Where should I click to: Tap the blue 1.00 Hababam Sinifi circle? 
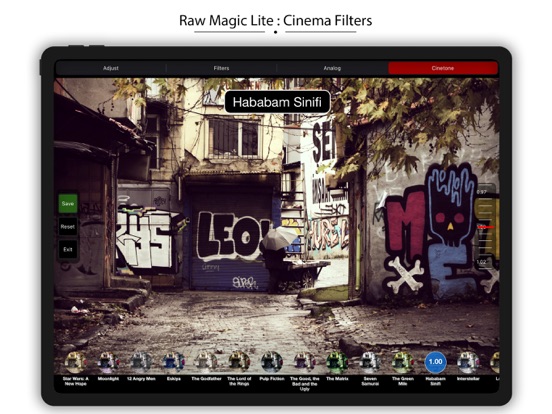click(435, 362)
